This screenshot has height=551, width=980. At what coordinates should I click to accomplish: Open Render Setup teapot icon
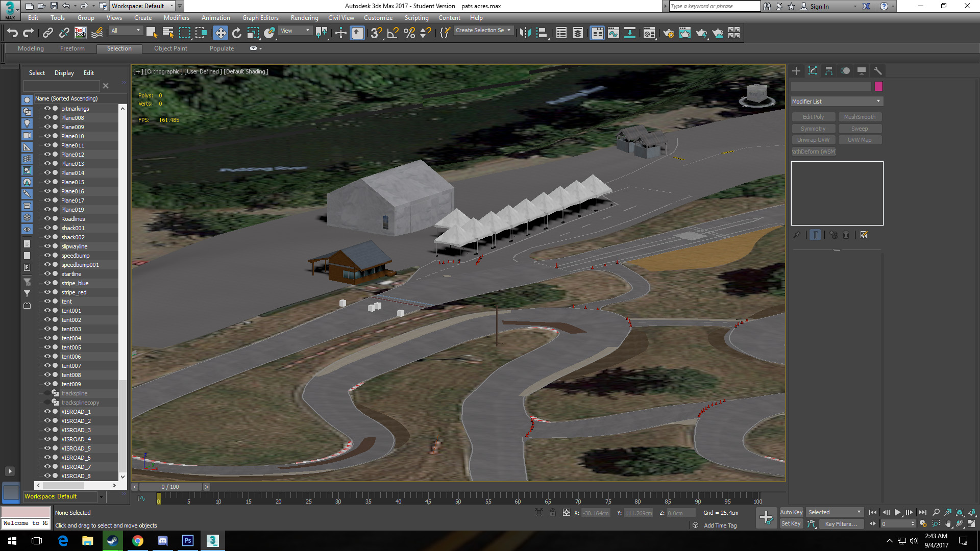pos(669,33)
